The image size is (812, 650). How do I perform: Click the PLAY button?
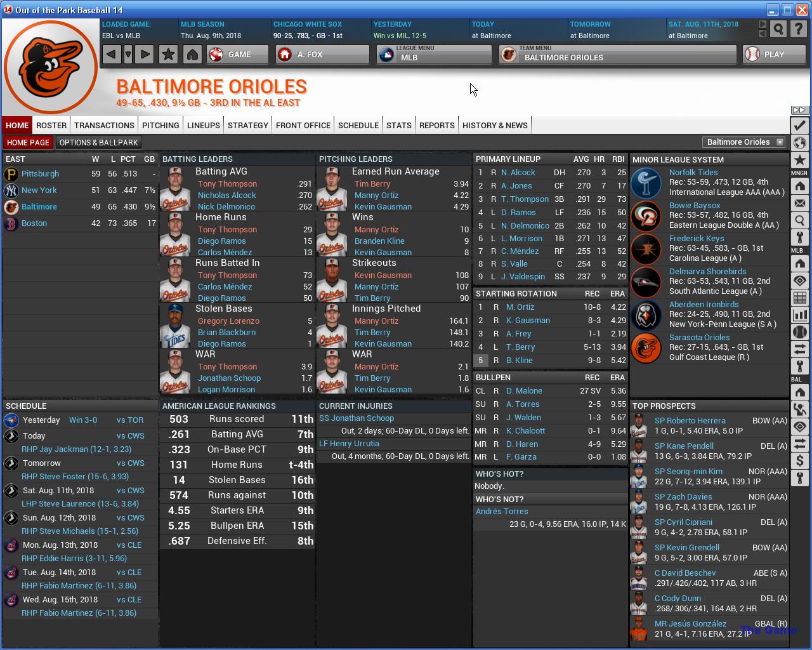point(774,54)
